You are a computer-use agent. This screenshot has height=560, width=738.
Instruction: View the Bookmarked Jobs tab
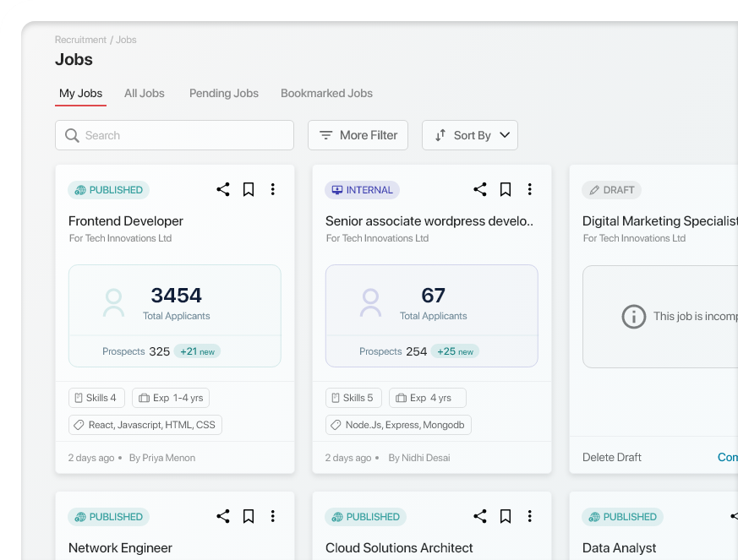(x=326, y=94)
